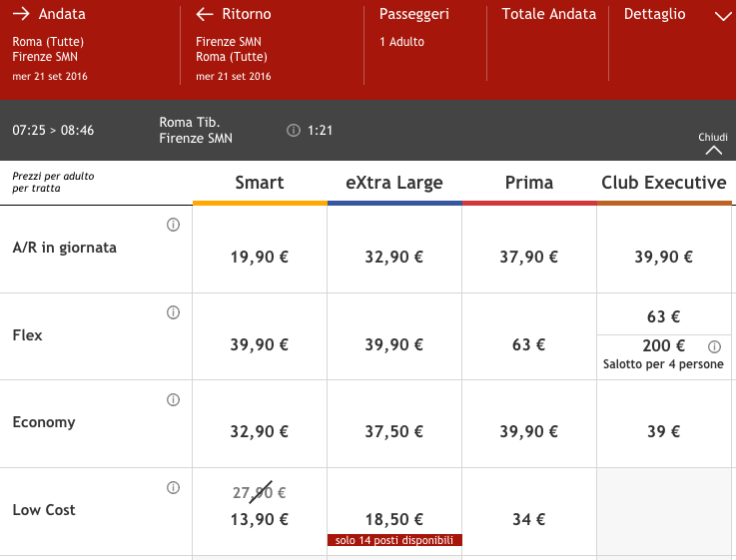This screenshot has height=560, width=736.
Task: Choose Salotto per 4 persone 200 €
Action: coord(663,354)
